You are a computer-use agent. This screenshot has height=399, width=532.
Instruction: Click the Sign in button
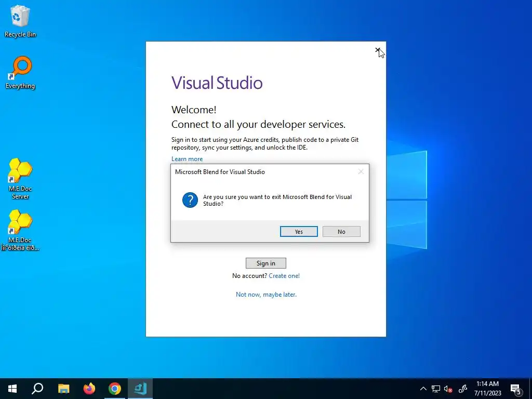(265, 263)
